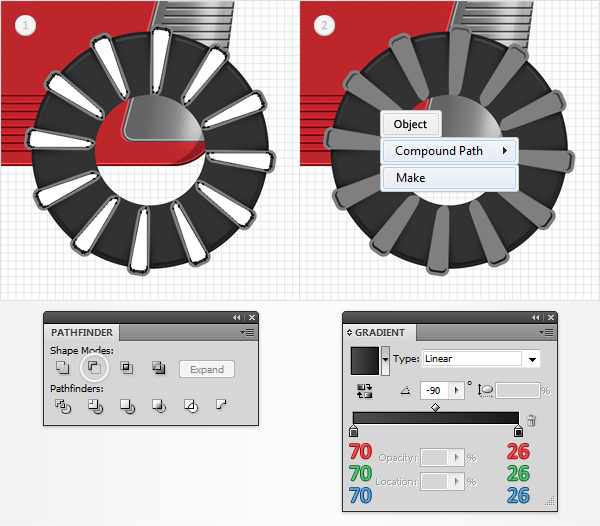600x526 pixels.
Task: Click the Divide pathfinder icon
Action: point(63,406)
